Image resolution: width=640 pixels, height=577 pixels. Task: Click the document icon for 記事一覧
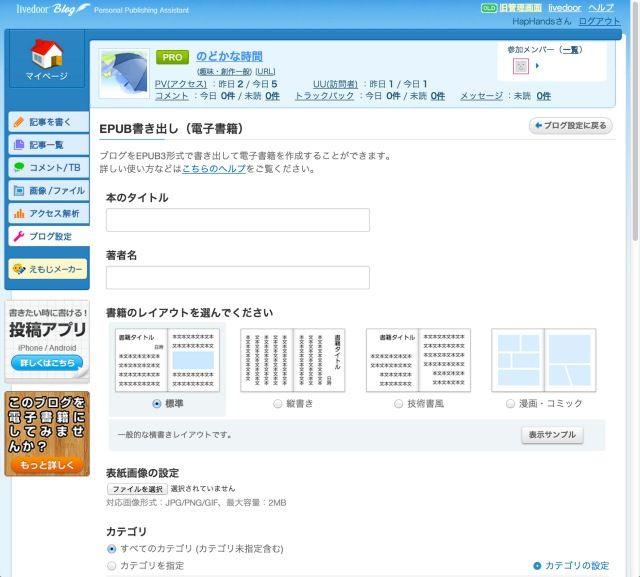pyautogui.click(x=19, y=144)
